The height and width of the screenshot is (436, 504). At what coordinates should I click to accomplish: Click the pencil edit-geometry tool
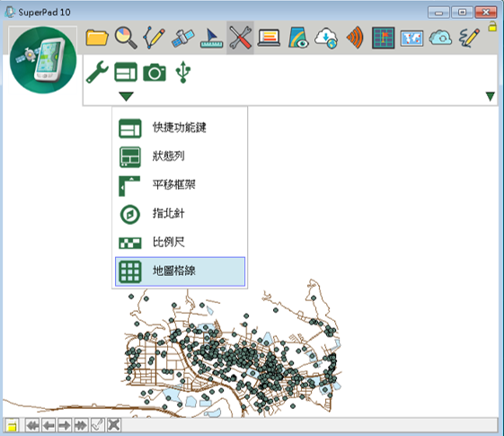pyautogui.click(x=154, y=38)
